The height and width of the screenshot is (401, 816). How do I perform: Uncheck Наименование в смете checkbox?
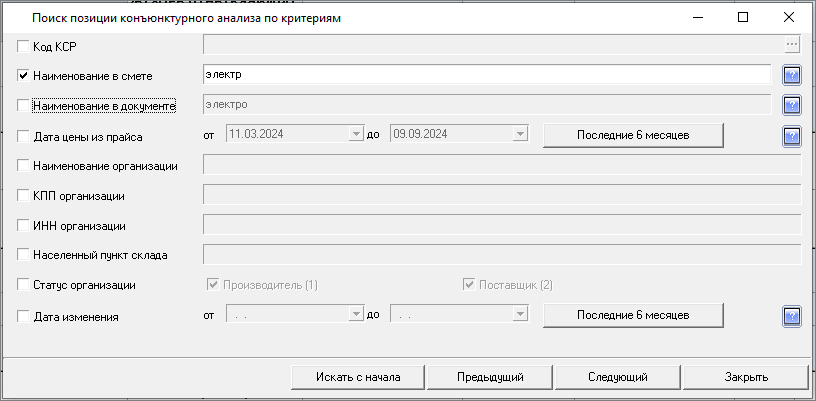[x=24, y=75]
